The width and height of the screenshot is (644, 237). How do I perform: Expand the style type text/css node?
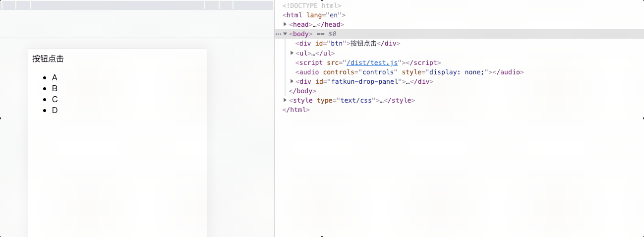[x=285, y=100]
